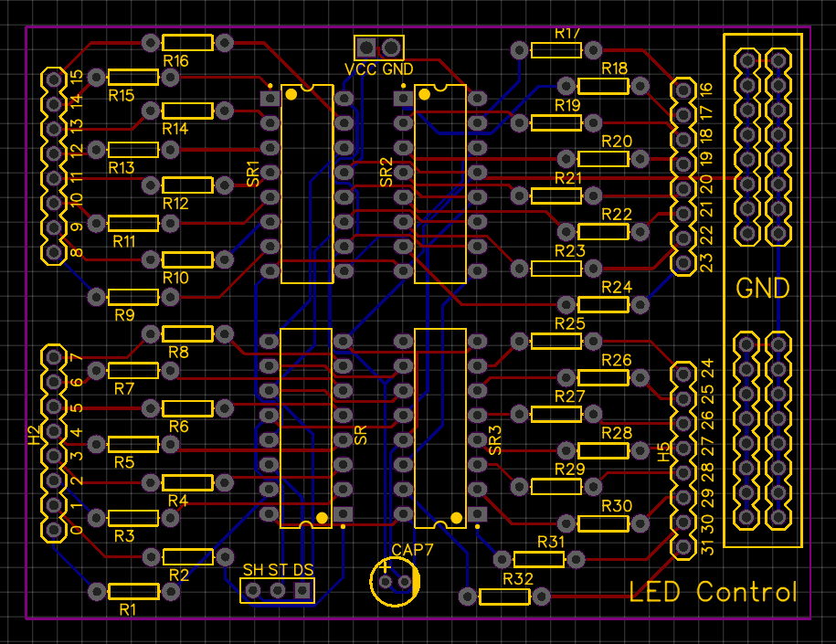Click the CAP7 designator label
This screenshot has width=836, height=644.
pyautogui.click(x=412, y=550)
